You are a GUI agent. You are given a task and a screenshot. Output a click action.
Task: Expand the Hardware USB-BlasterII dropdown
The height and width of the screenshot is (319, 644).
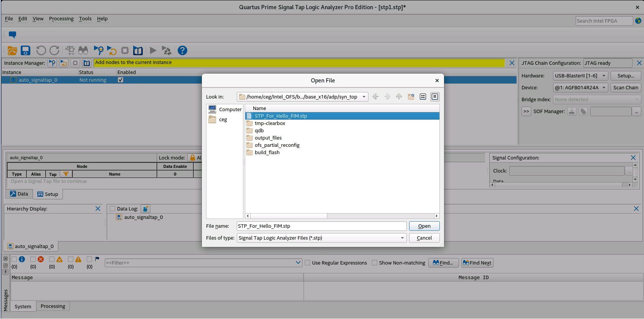pos(604,76)
